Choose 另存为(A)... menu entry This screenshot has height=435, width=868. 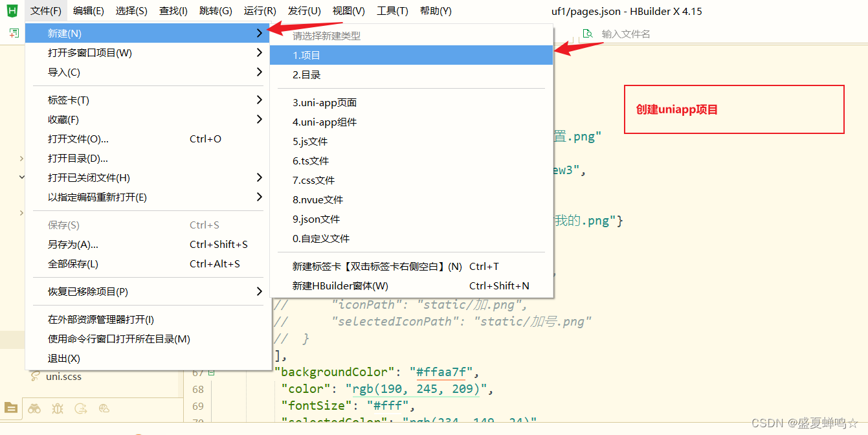pos(148,244)
